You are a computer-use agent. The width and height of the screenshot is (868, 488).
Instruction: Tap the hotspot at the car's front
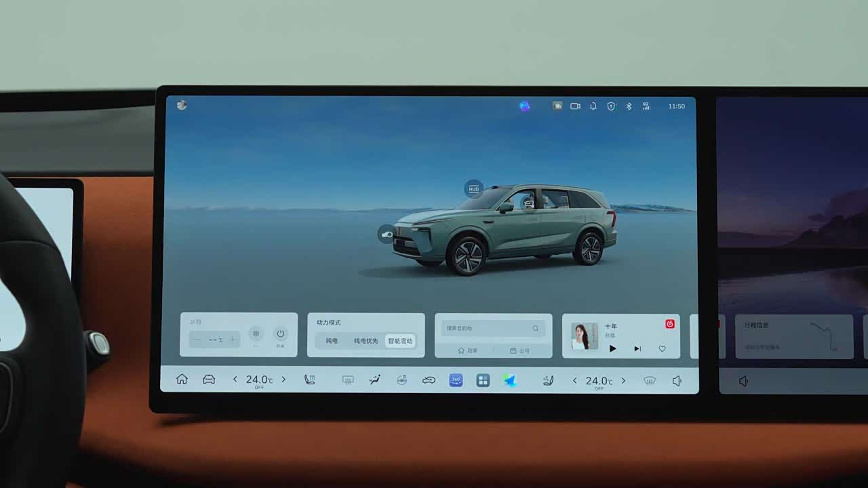tap(387, 235)
